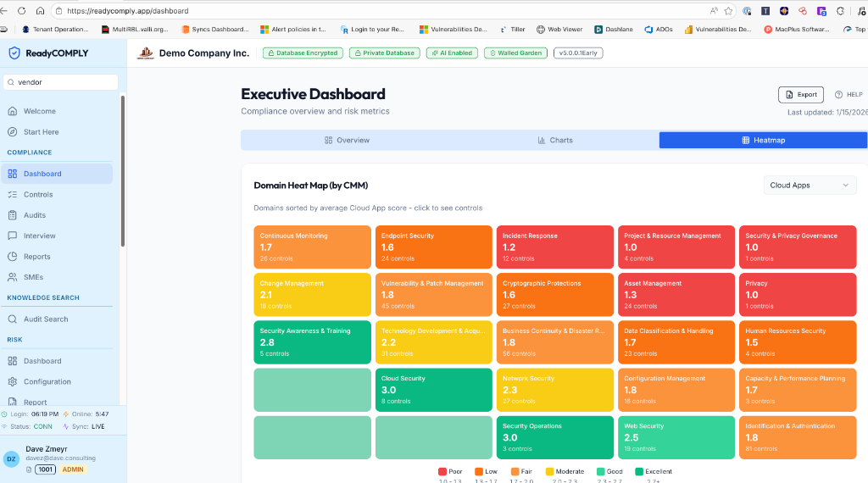
Task: Open the Web Viewer bookmark
Action: (x=559, y=30)
